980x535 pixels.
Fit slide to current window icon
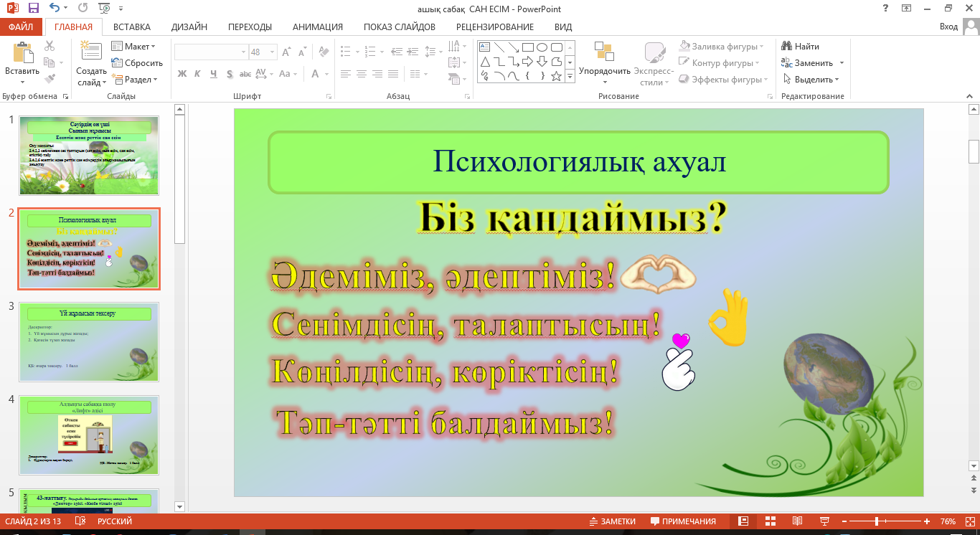tap(969, 521)
